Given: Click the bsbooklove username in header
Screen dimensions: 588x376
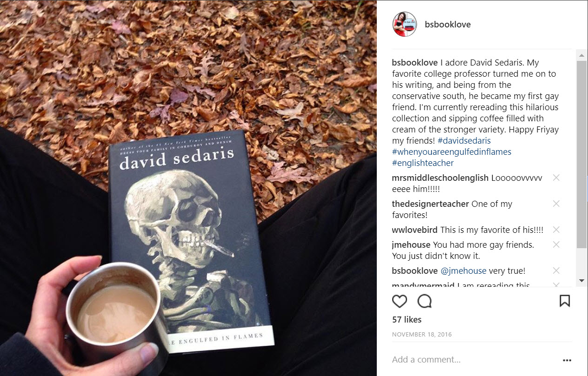Looking at the screenshot, I should 448,25.
